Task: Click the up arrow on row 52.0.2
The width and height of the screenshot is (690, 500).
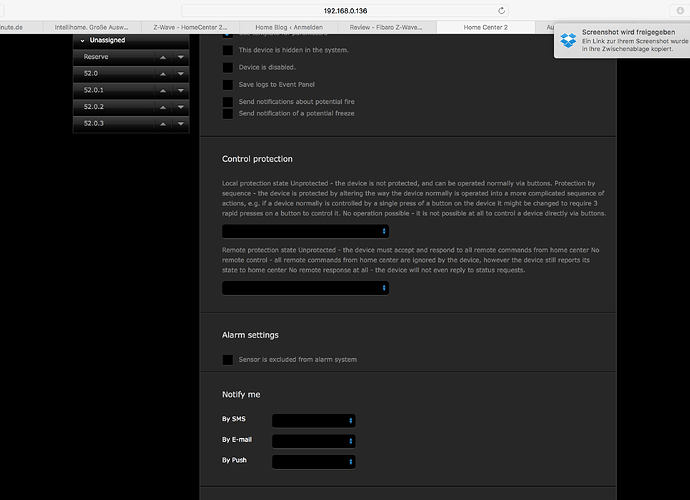Action: (x=163, y=107)
